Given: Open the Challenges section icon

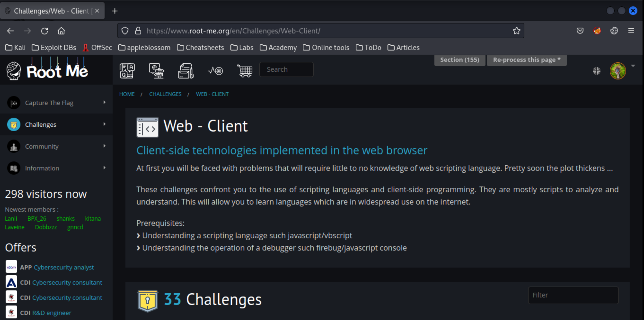Looking at the screenshot, I should point(13,124).
